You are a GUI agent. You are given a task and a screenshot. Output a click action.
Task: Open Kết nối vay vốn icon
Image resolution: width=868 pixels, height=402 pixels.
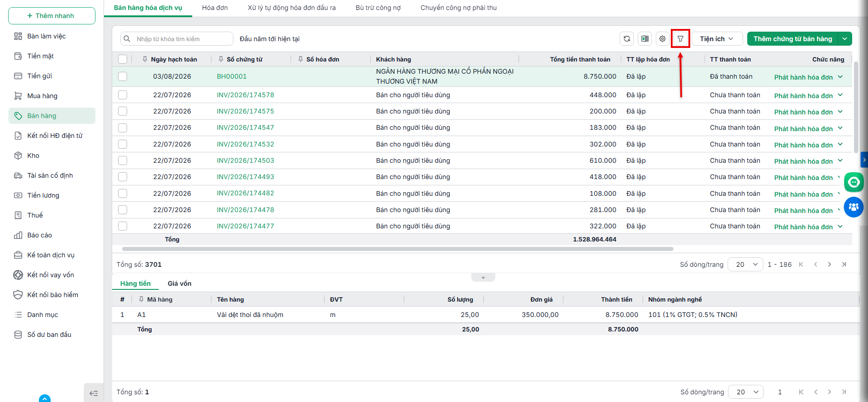[x=18, y=275]
